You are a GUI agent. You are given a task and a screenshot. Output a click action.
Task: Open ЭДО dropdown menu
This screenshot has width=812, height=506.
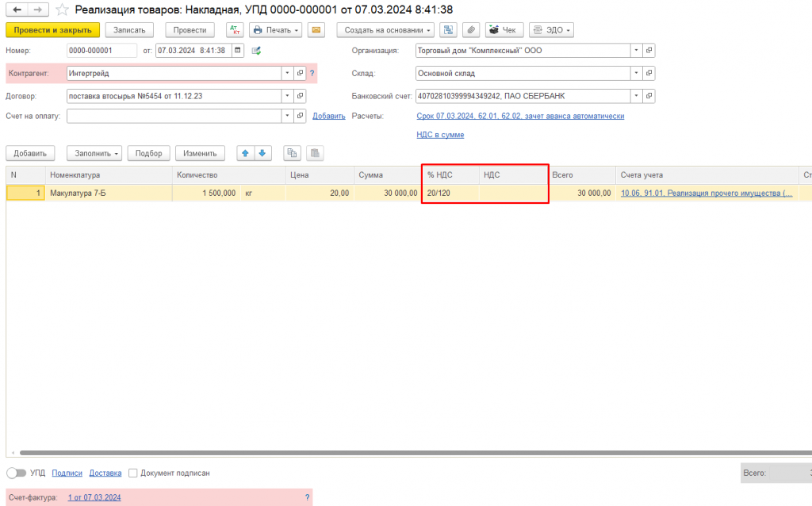(x=552, y=30)
